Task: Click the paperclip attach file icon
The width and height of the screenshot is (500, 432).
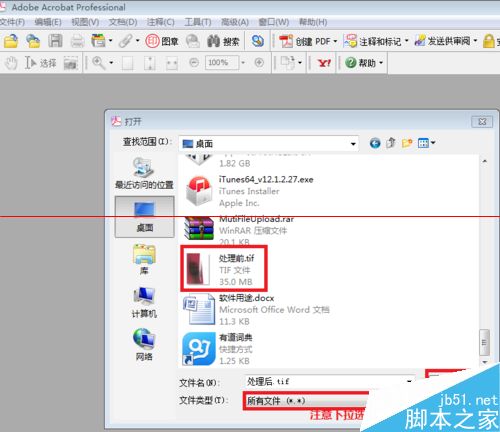Action: pyautogui.click(x=126, y=41)
